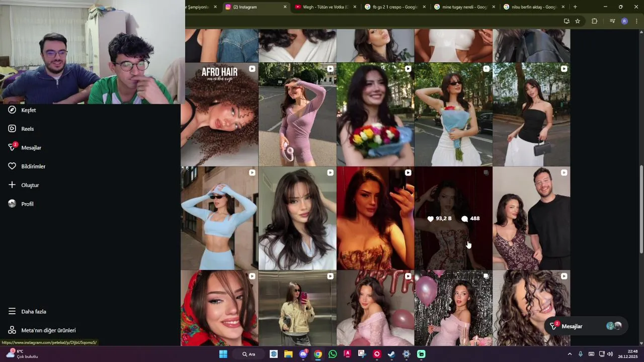Go to Profil in sidebar
The height and width of the screenshot is (362, 644).
21,204
